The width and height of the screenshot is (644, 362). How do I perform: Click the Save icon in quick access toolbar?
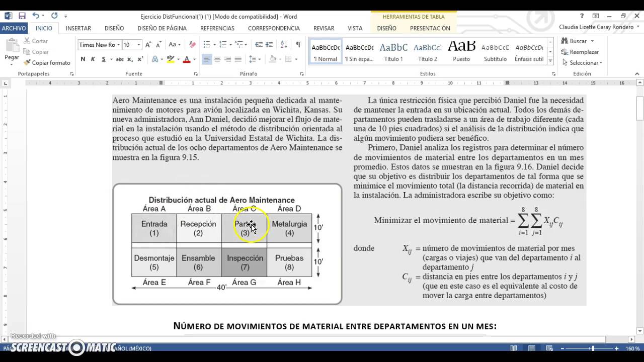pyautogui.click(x=22, y=16)
